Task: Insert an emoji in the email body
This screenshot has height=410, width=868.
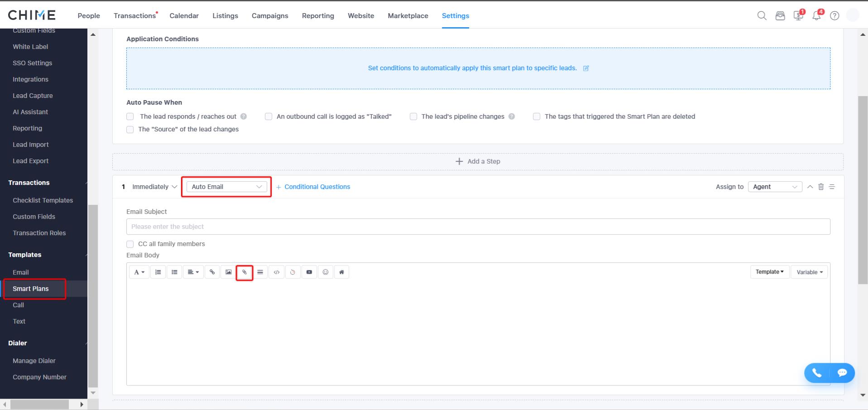Action: tap(326, 272)
